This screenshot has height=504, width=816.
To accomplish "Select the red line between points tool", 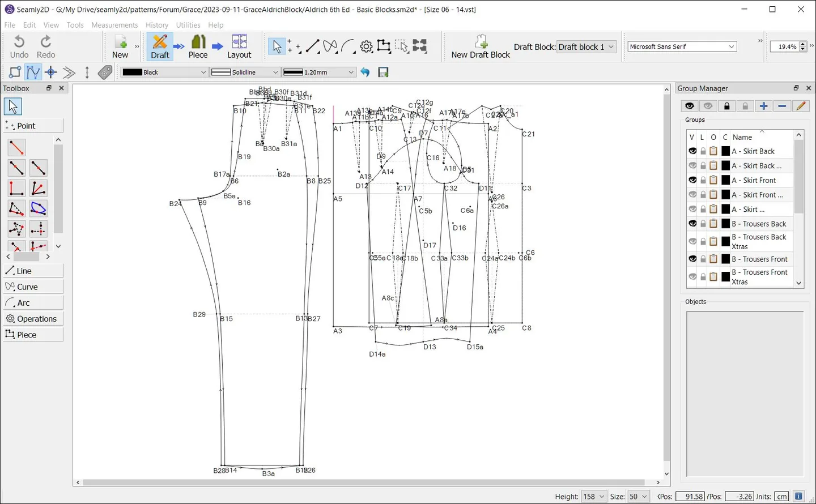I will 16,147.
